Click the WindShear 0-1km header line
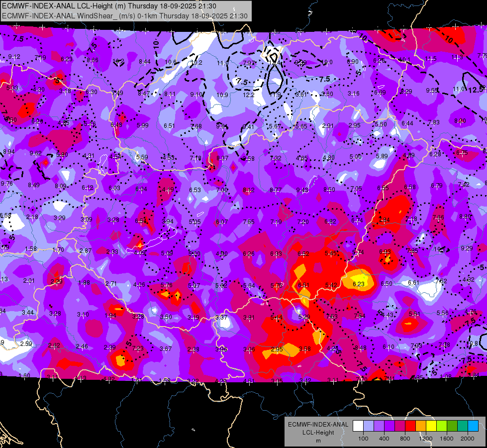Viewport: 487px width, 448px height. point(125,16)
